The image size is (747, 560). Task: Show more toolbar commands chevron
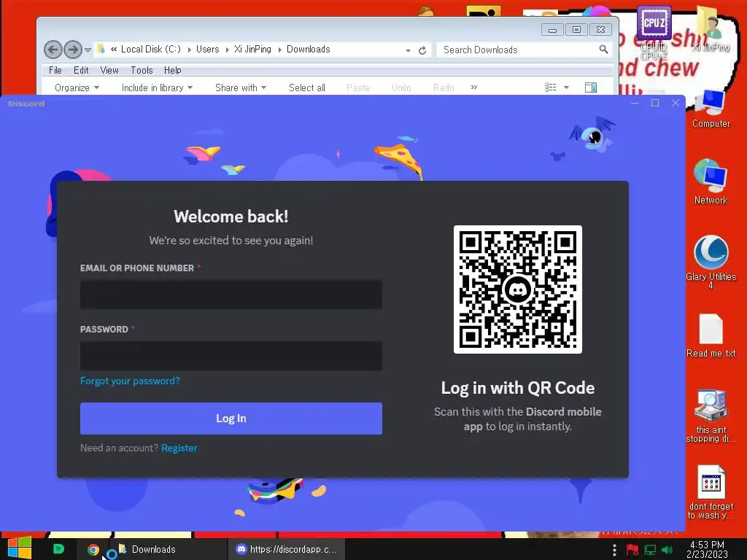(x=473, y=87)
